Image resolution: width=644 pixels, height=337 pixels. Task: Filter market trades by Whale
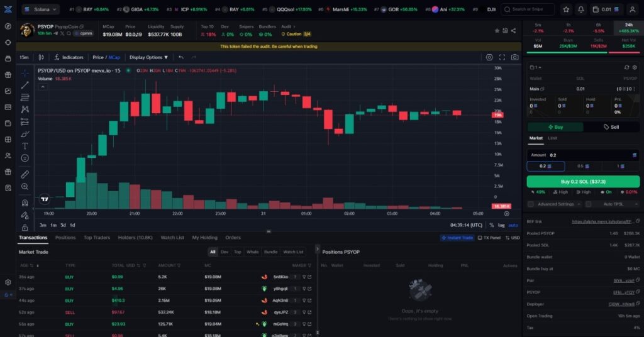[x=253, y=252]
